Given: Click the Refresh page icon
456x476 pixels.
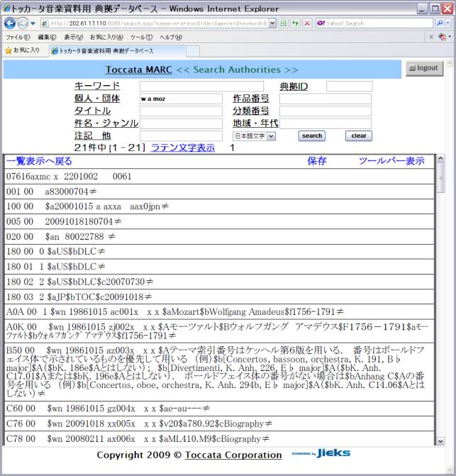Looking at the screenshot, I should (295, 23).
